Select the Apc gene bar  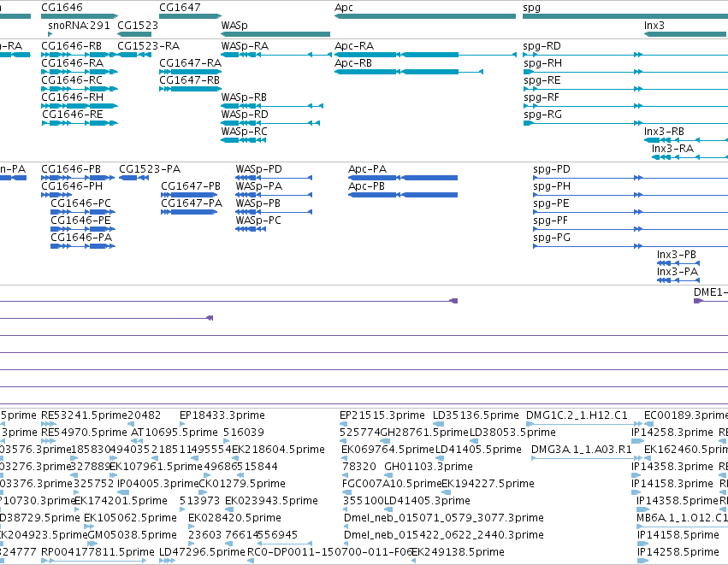pyautogui.click(x=425, y=16)
